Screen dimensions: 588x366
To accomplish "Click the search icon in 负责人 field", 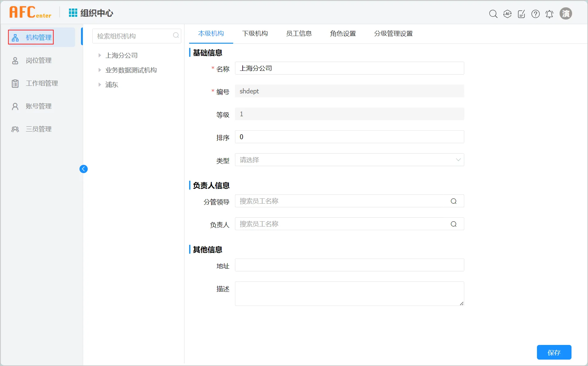I will [x=454, y=224].
